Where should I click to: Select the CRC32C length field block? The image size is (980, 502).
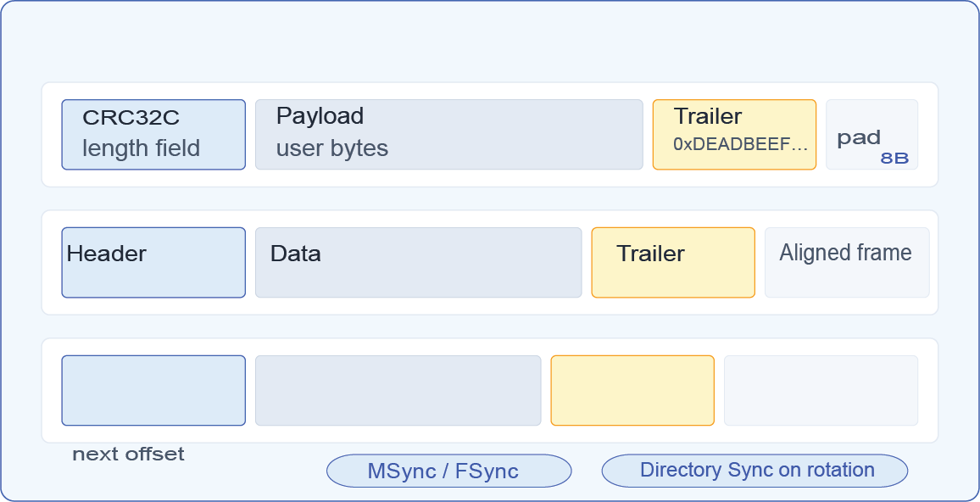coord(153,134)
